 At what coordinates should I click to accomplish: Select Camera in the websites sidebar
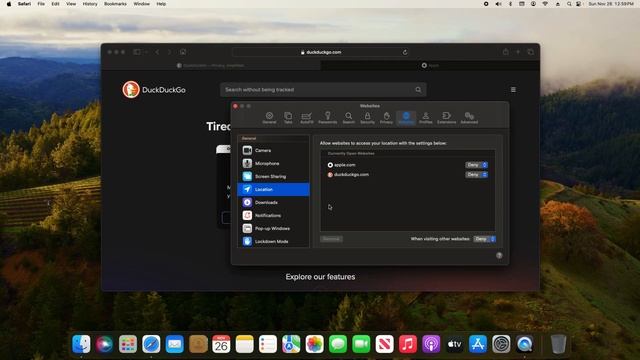pyautogui.click(x=273, y=150)
